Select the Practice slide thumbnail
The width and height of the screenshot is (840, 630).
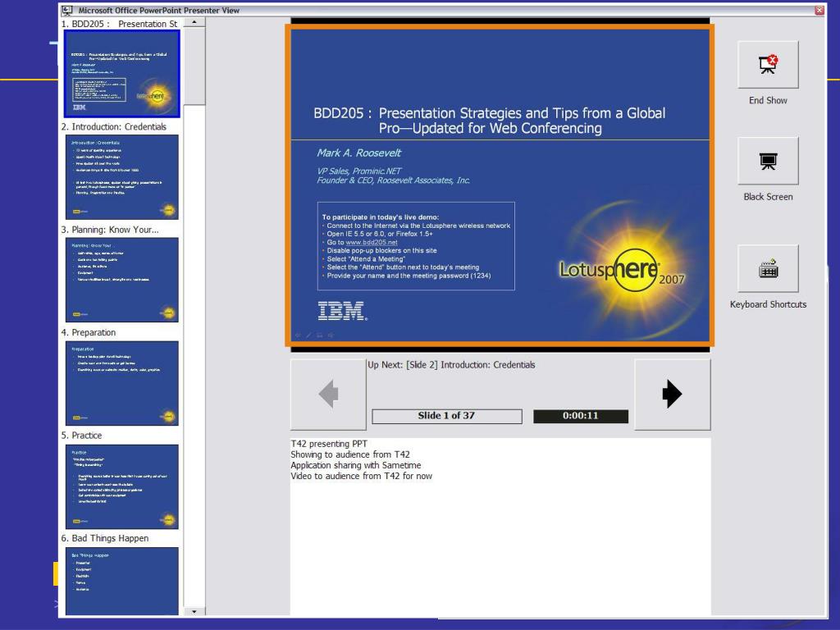coord(121,486)
